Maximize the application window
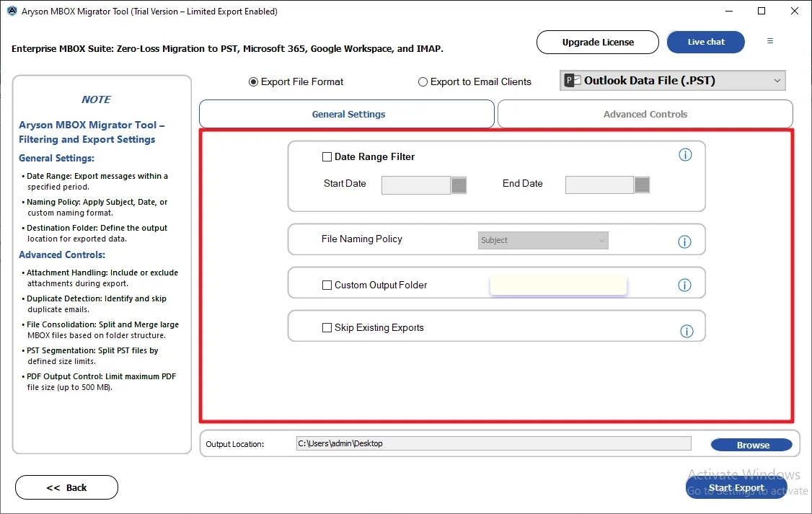Screen dimensions: 812x514 pos(762,11)
